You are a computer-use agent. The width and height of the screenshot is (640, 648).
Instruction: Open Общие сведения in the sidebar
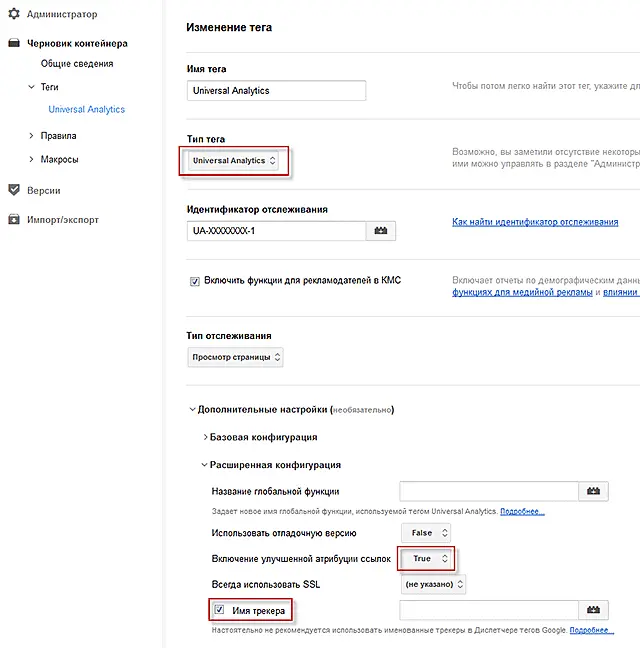77,64
